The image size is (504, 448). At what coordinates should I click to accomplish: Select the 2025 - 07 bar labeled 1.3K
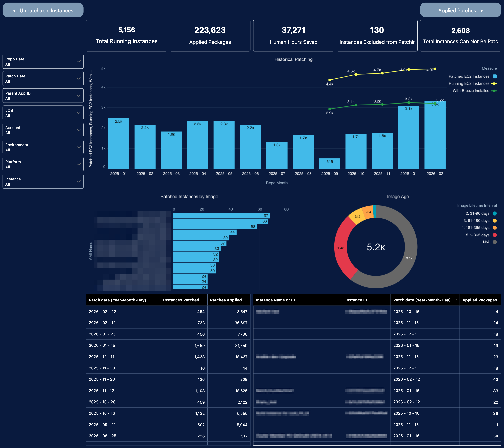click(x=277, y=155)
